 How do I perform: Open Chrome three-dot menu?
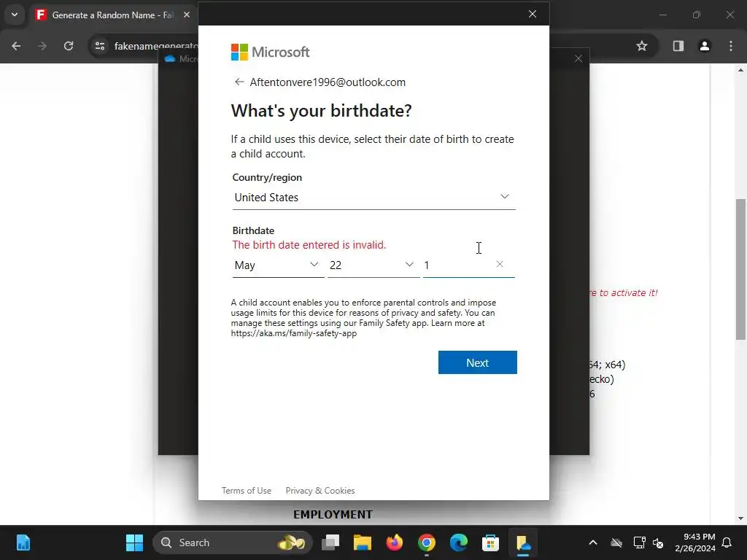[x=731, y=46]
